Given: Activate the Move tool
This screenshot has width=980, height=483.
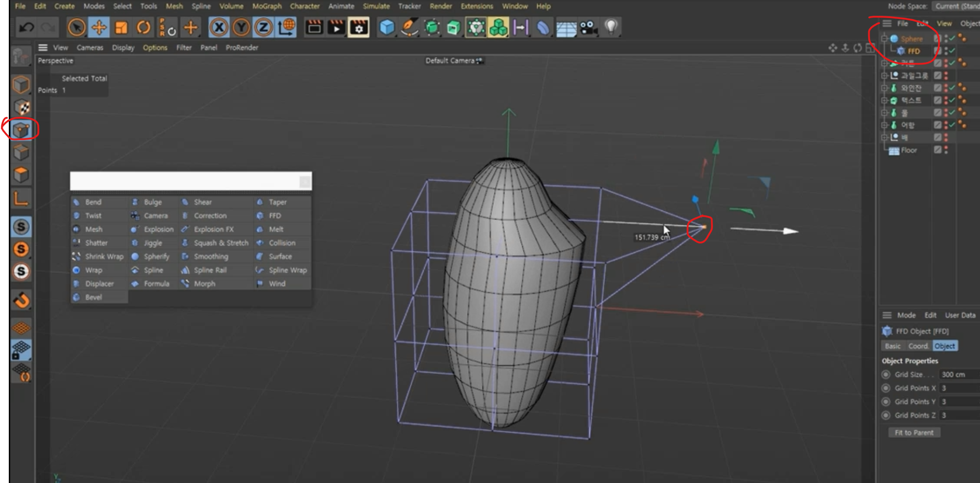Looking at the screenshot, I should tap(99, 28).
